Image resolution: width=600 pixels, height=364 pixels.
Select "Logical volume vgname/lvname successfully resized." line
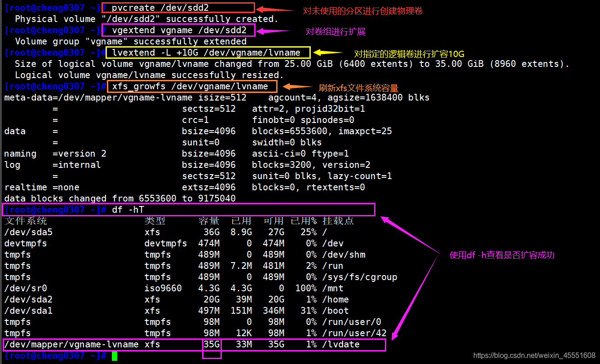tap(150, 75)
